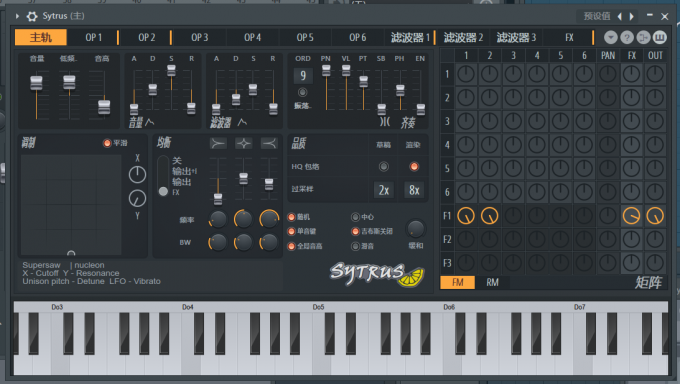
Task: Click matrix knob at row 3 PAN column
Action: point(608,121)
